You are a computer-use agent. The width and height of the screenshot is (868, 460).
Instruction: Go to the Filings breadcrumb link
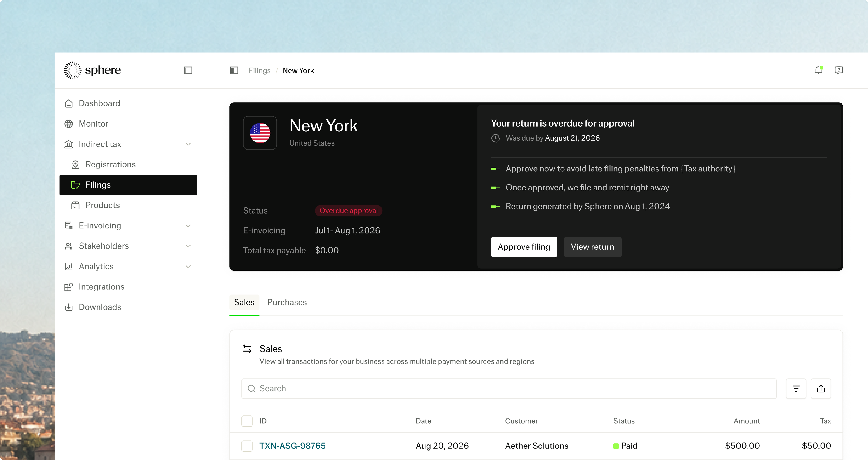pos(259,70)
